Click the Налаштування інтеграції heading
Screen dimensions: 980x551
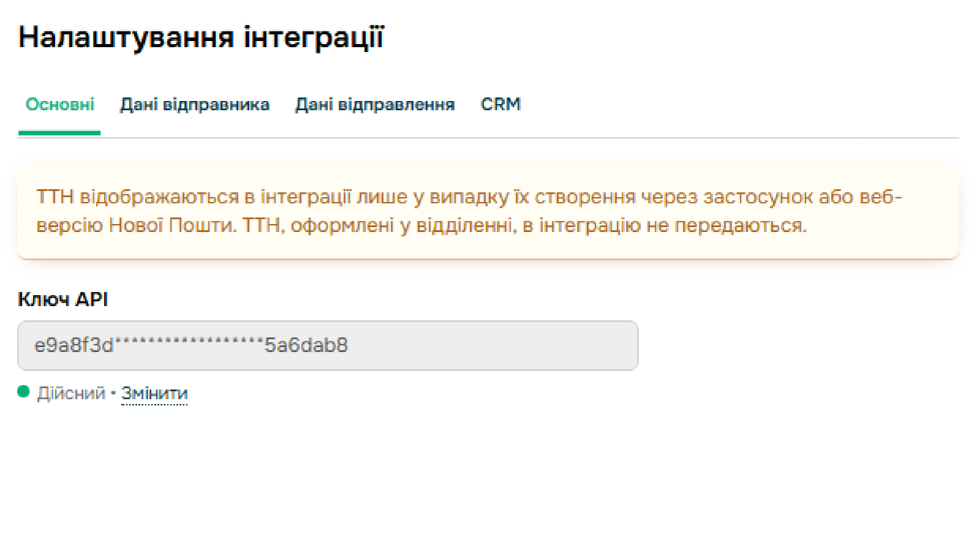[201, 37]
